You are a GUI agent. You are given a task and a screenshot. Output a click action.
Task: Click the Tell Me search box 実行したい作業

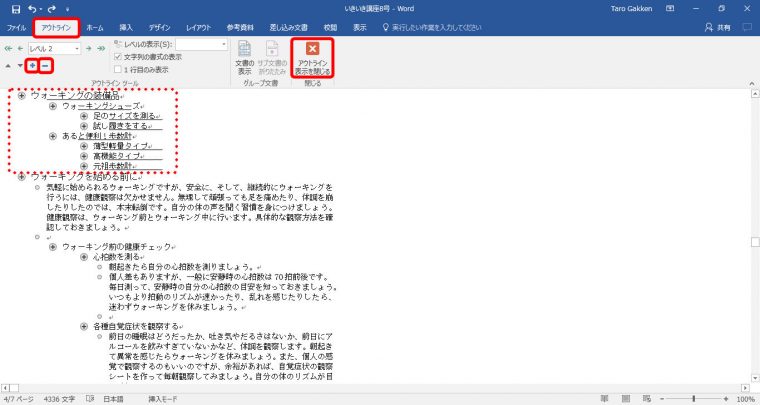[x=432, y=28]
